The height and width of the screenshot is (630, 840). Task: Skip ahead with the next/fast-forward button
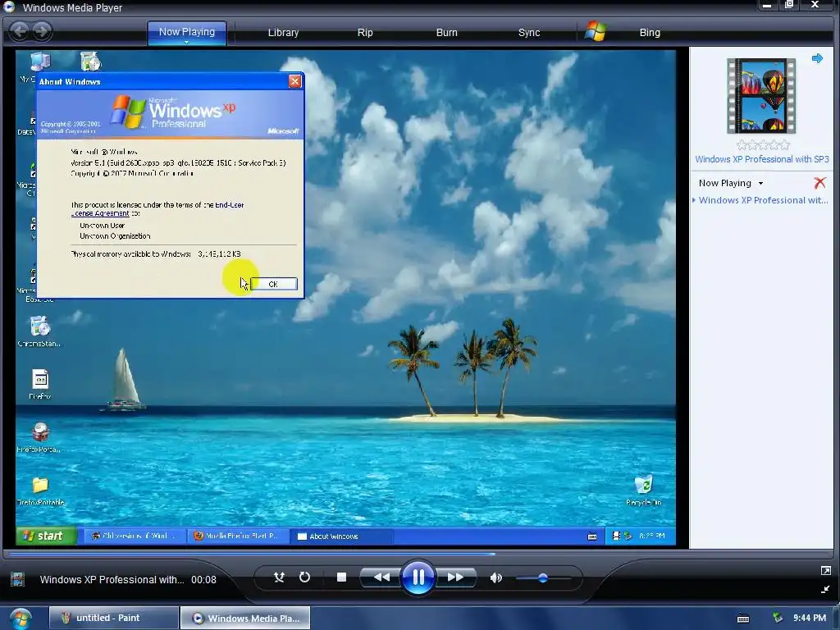tap(454, 577)
